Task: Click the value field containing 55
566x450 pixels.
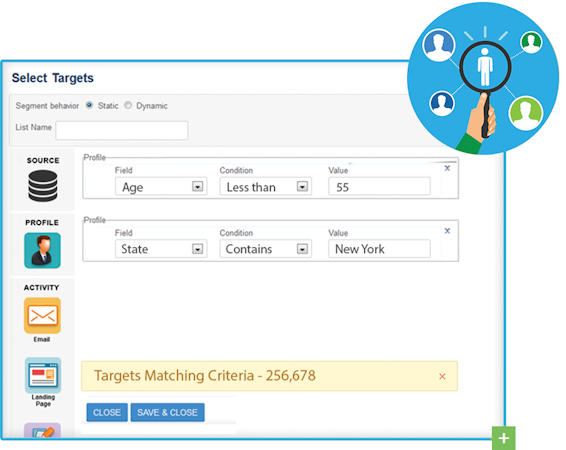Action: click(x=379, y=186)
